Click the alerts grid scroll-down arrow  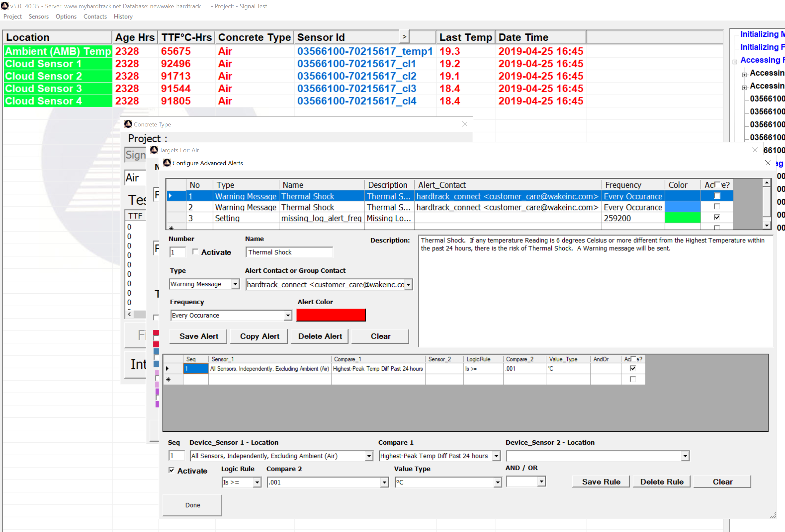[766, 225]
